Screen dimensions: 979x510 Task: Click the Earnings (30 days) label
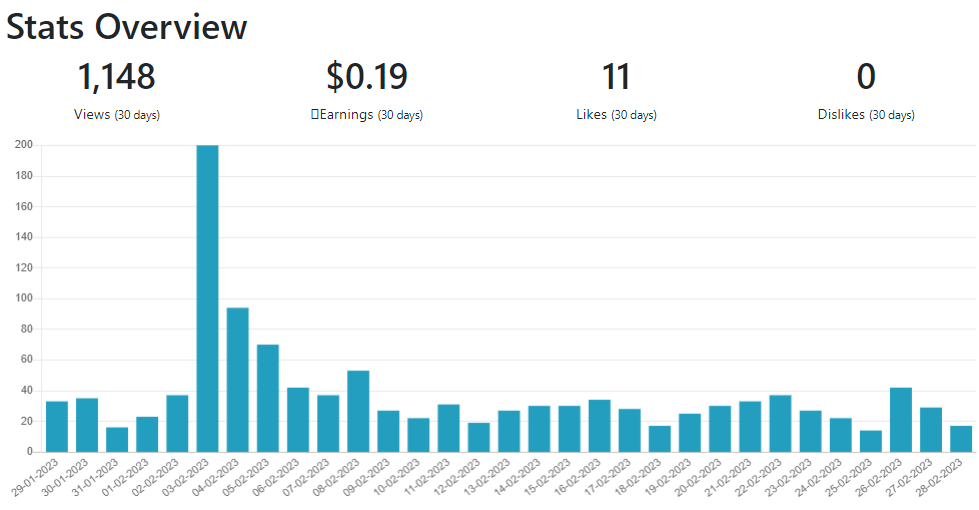click(x=367, y=115)
